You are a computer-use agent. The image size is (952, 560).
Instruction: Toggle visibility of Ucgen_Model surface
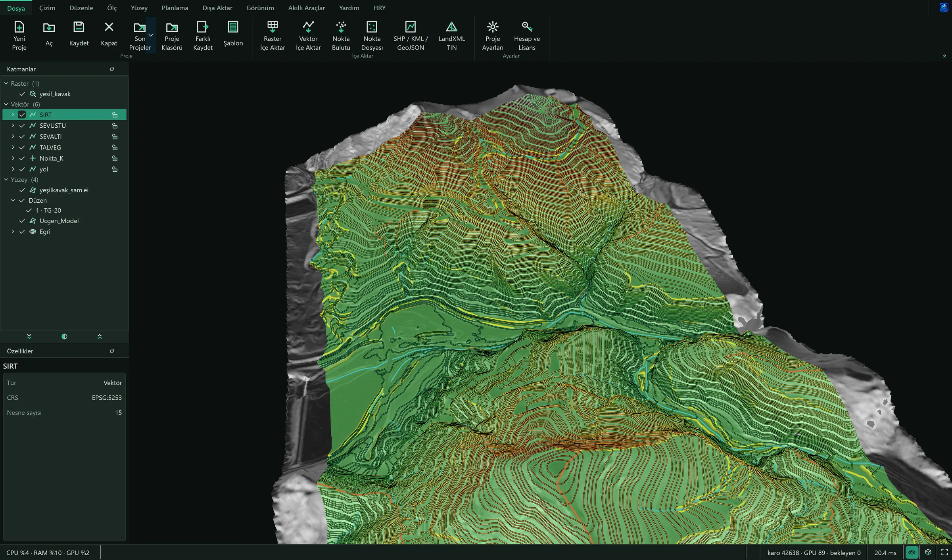pos(22,221)
